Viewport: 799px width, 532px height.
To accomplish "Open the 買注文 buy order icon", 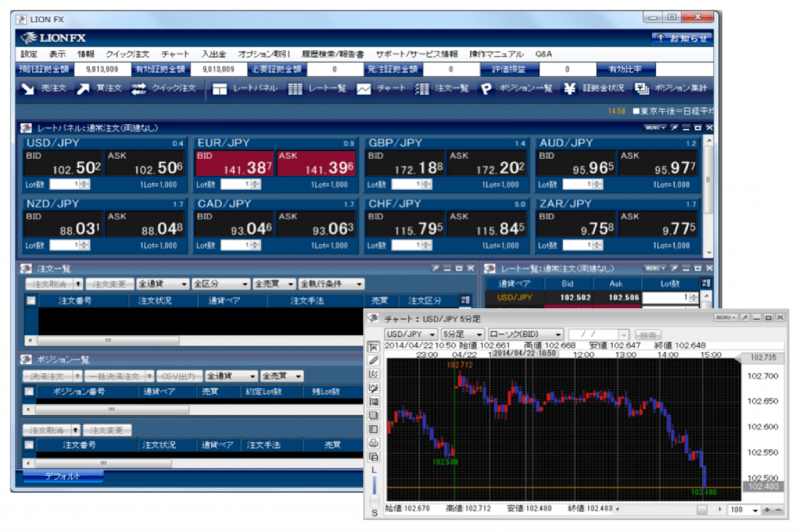I will click(x=99, y=88).
